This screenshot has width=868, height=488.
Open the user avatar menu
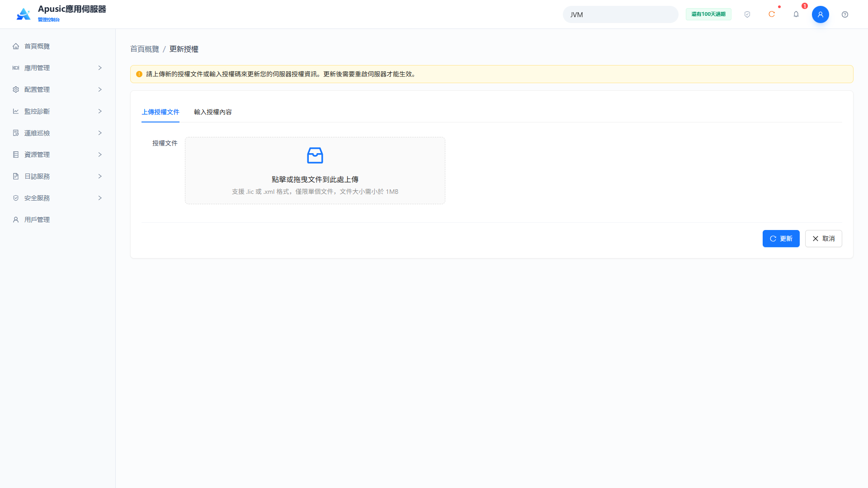821,14
